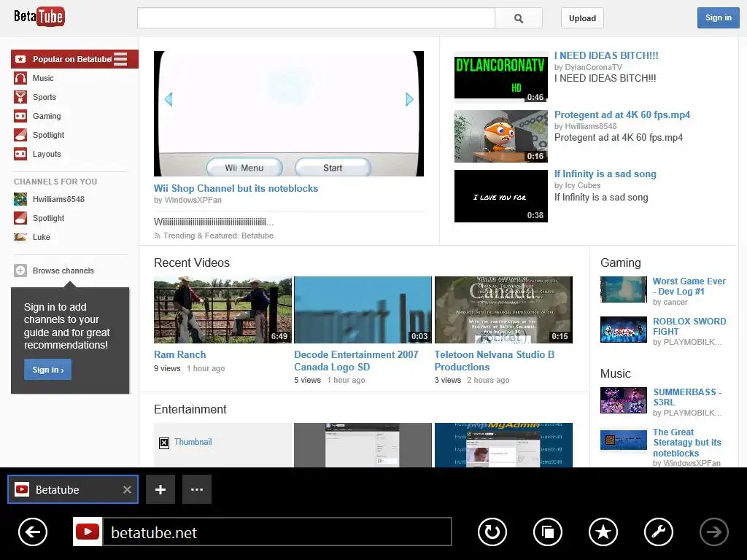Open the Ram Ranch video thumbnail

coord(222,310)
